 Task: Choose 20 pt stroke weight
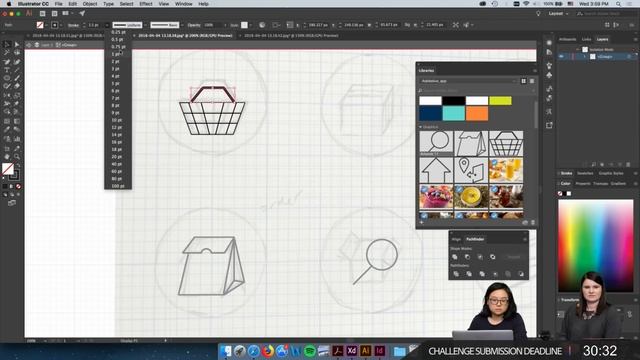point(118,156)
